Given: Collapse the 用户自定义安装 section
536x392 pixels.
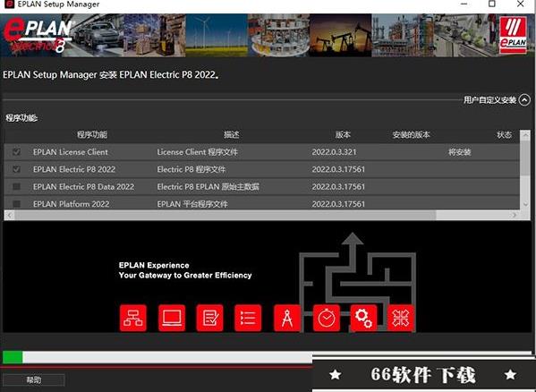Looking at the screenshot, I should [x=524, y=100].
